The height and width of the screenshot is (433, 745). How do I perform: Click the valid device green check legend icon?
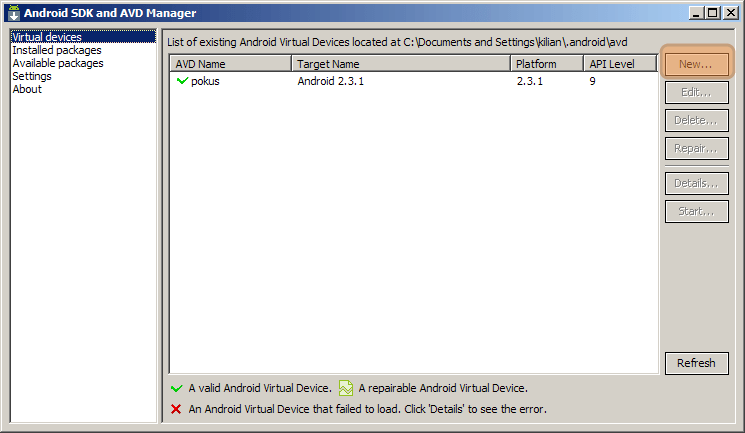coord(176,388)
